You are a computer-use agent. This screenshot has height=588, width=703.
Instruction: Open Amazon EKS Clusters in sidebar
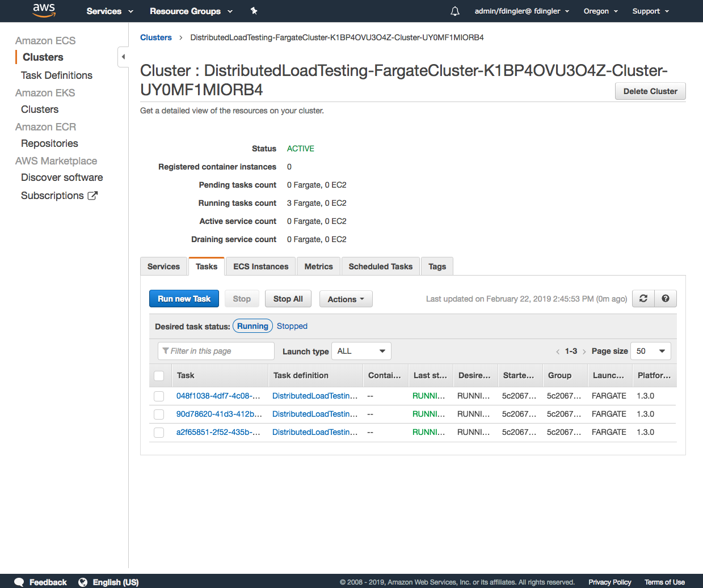(x=40, y=109)
